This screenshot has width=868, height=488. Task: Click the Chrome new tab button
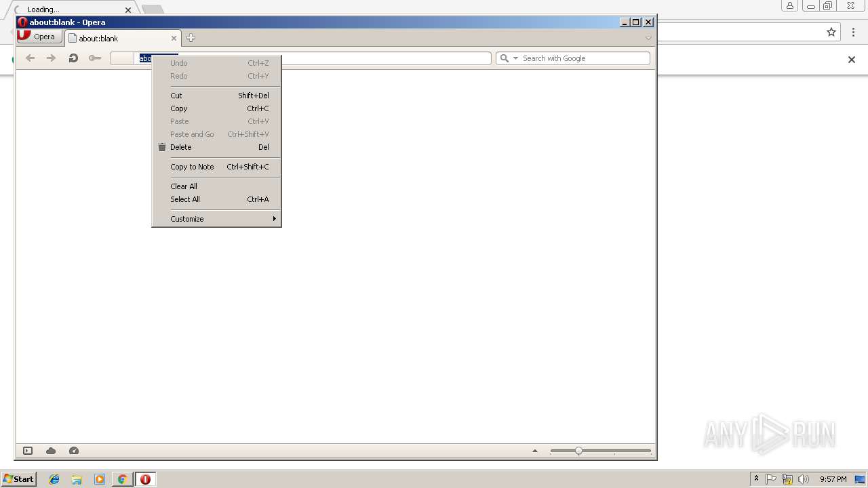click(x=153, y=9)
